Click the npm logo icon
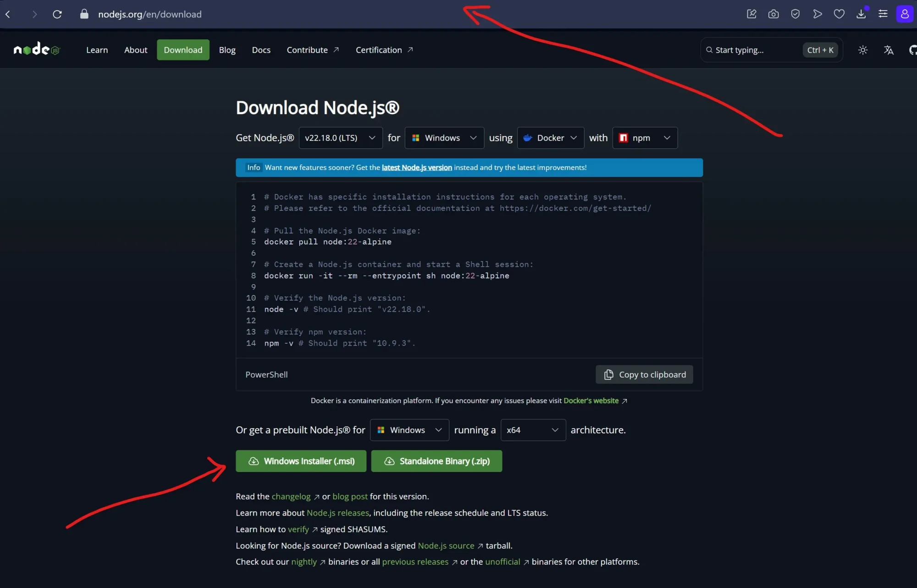The height and width of the screenshot is (588, 917). (624, 138)
